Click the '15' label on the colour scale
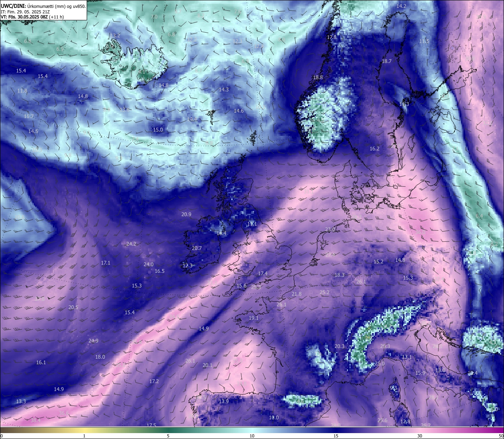 click(x=336, y=436)
